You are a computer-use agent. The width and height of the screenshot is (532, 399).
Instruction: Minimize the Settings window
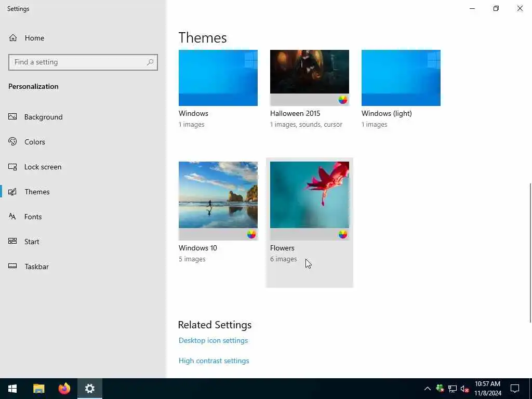[x=472, y=8]
